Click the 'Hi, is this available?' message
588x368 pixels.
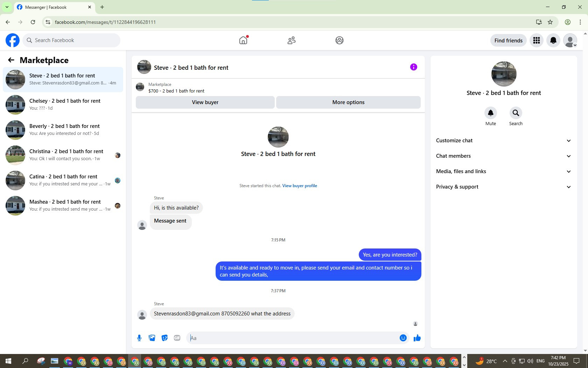[176, 208]
